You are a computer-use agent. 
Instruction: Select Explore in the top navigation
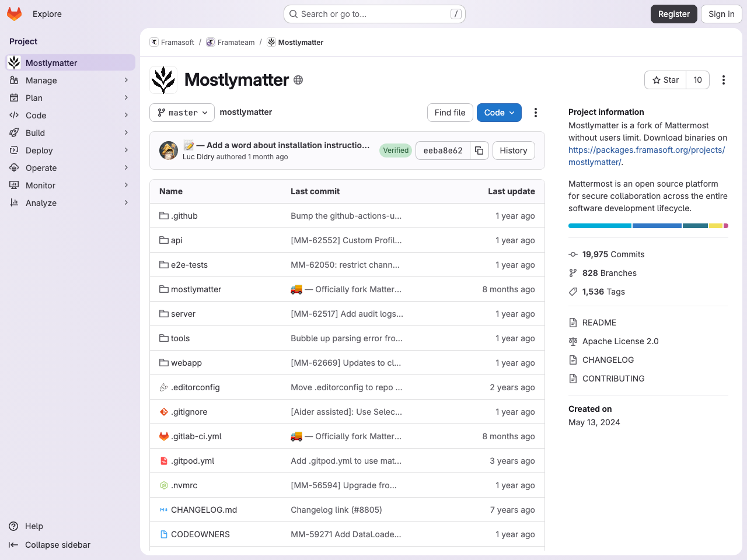tap(47, 13)
